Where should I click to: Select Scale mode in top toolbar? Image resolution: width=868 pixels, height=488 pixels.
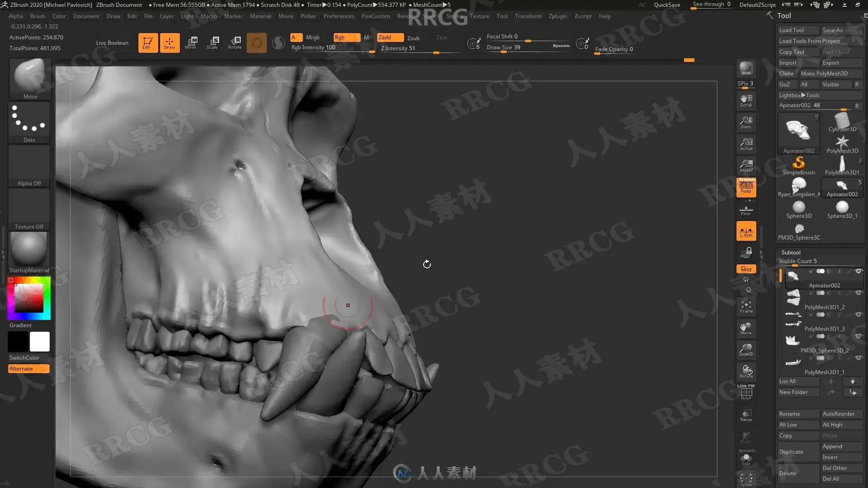point(212,43)
